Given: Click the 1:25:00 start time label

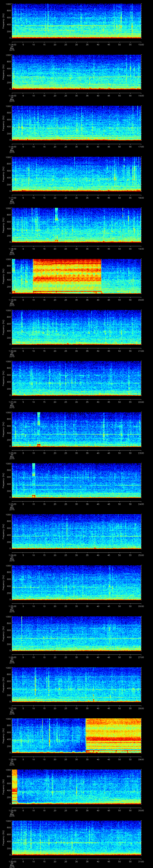Looking at the screenshot, I should [x=12, y=606].
